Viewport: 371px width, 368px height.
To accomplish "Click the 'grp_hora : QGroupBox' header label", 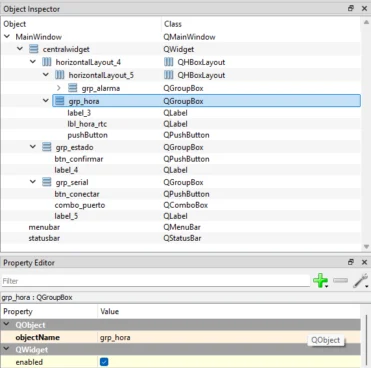I will [x=37, y=297].
